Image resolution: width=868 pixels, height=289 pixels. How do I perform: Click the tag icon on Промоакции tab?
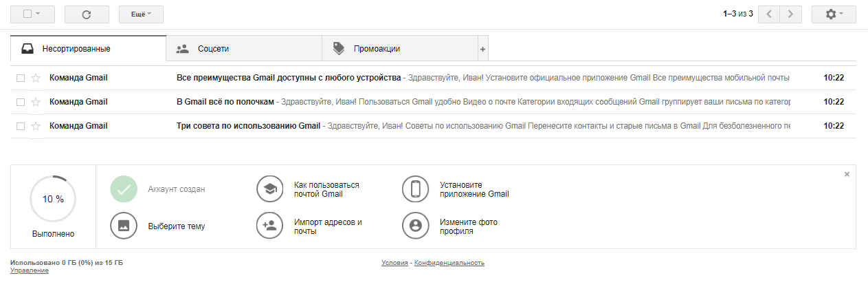(339, 49)
